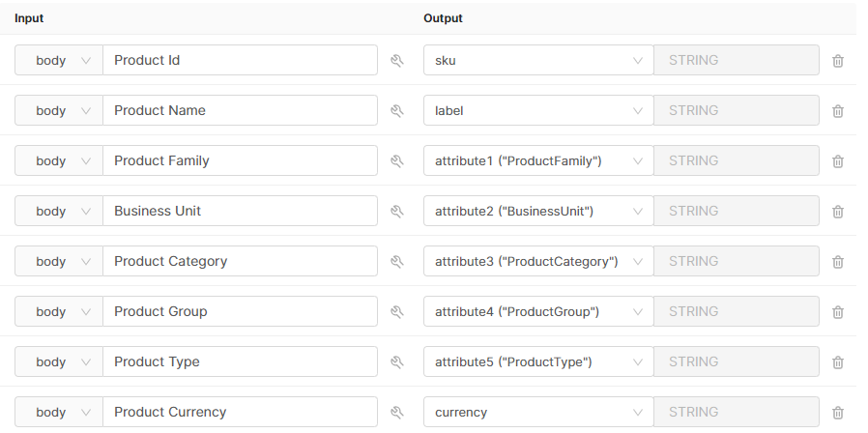
Task: Click transform icon beside Business Unit
Action: pyautogui.click(x=396, y=212)
